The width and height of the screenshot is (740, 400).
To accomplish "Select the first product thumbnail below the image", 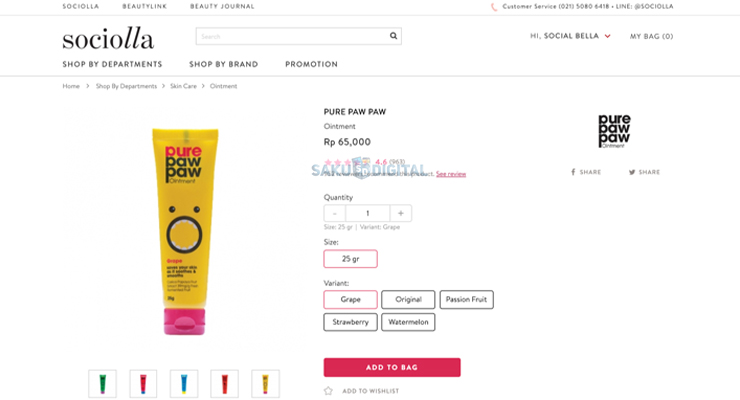I will tap(102, 383).
